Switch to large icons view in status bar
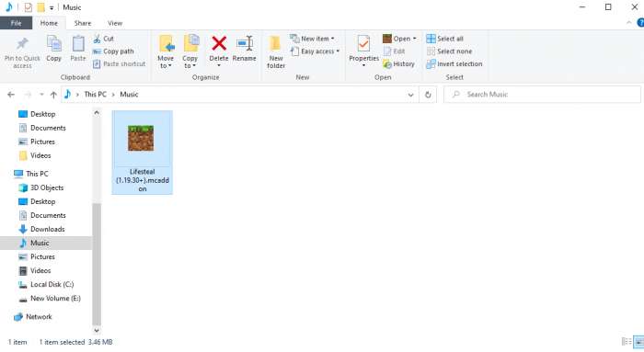 click(638, 341)
